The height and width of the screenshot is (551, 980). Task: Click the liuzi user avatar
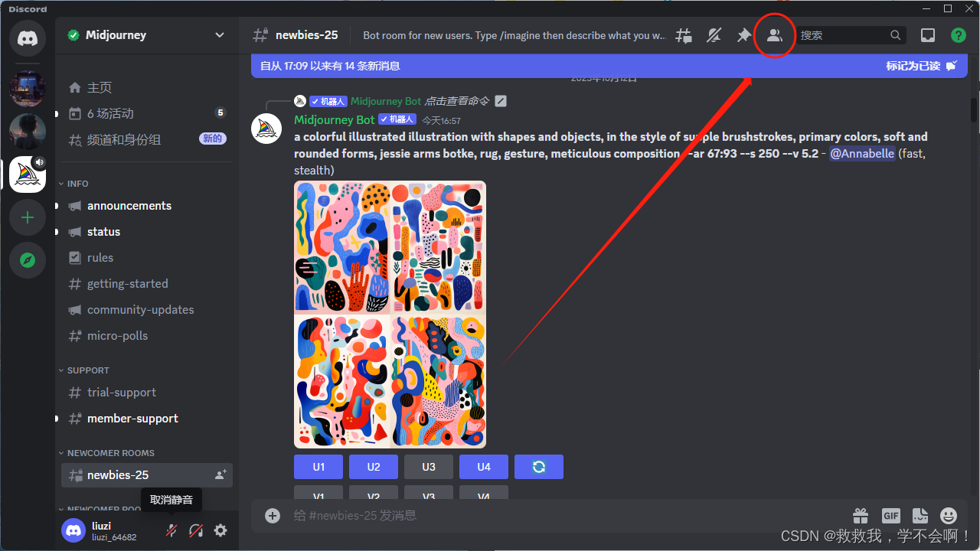click(x=73, y=530)
